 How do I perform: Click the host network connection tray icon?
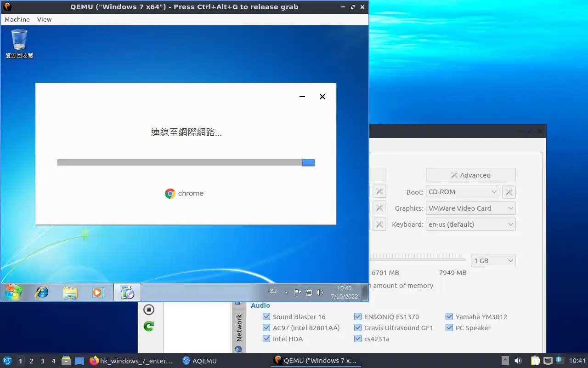coord(548,361)
